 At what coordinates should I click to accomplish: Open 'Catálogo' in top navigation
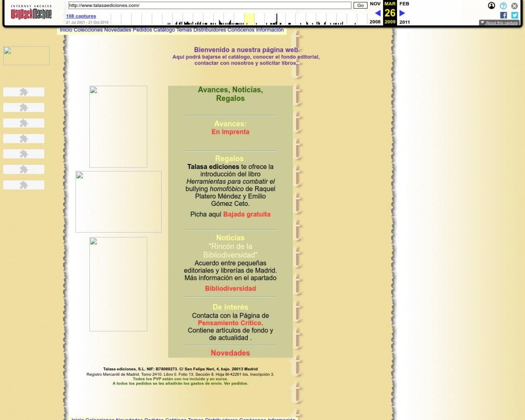click(164, 30)
